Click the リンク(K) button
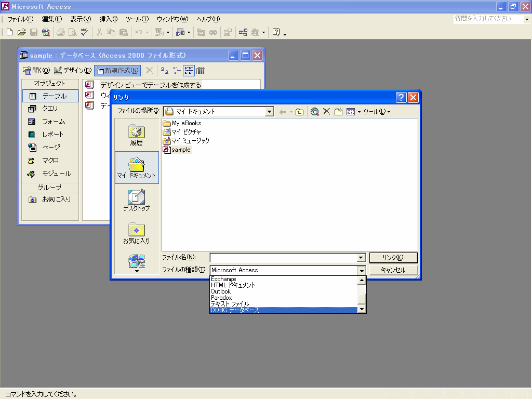The image size is (532, 399). [x=393, y=258]
